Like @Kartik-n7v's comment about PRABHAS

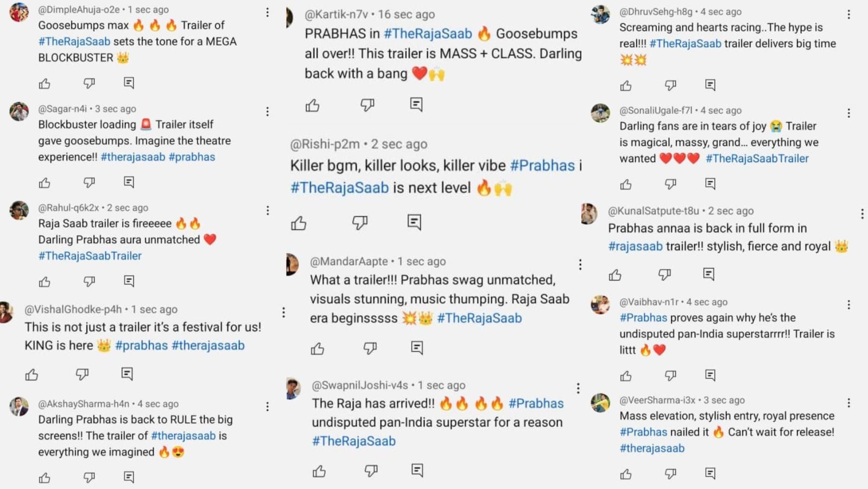[x=312, y=105]
